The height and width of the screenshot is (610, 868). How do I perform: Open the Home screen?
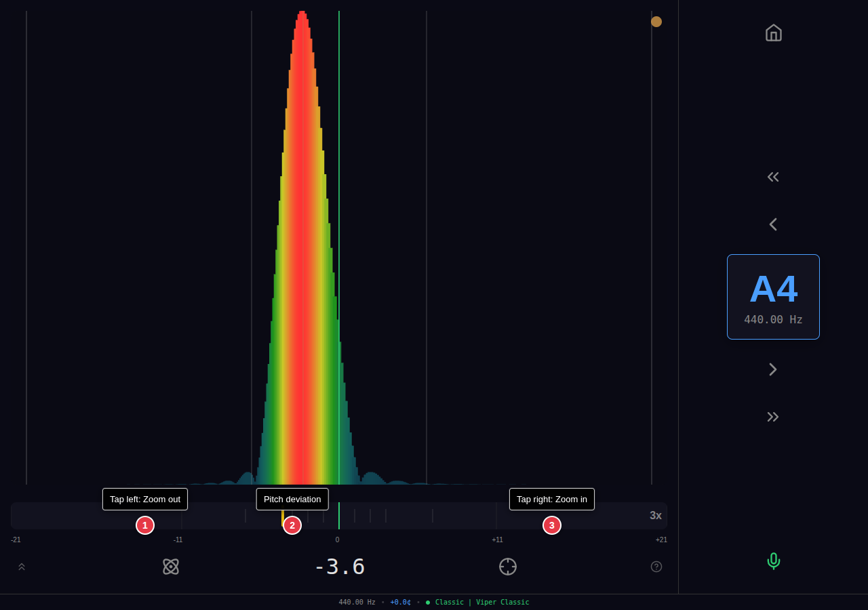[773, 33]
